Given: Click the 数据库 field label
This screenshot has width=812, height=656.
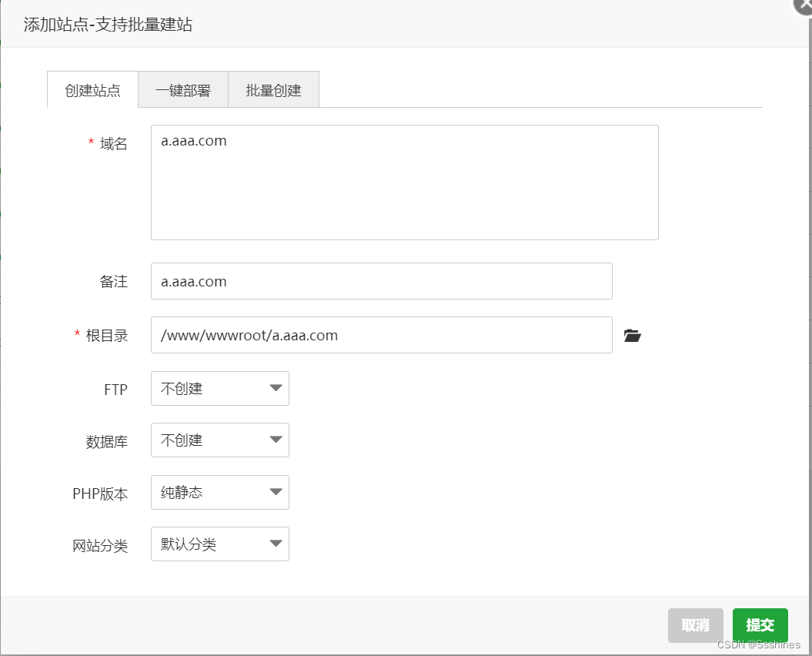Looking at the screenshot, I should pos(106,442).
